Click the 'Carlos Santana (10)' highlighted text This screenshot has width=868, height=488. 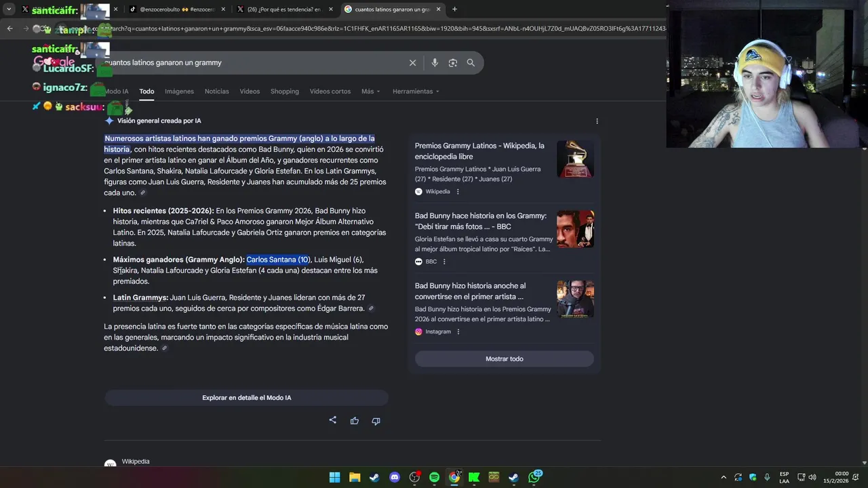point(278,260)
